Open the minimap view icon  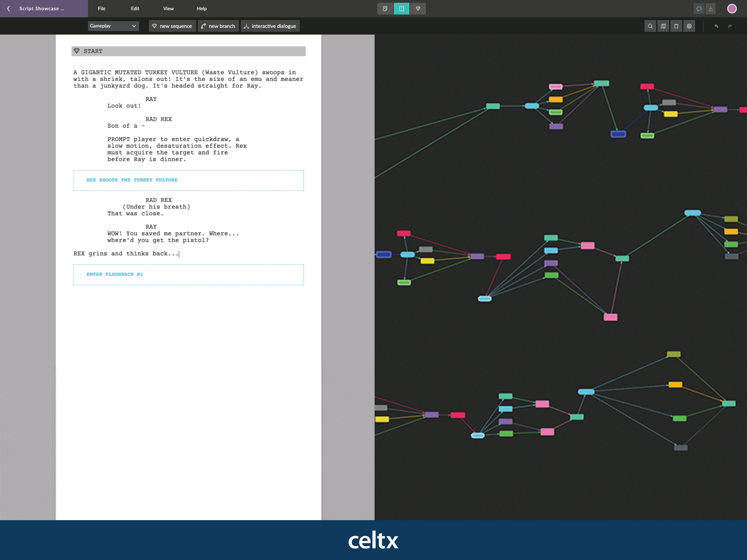[663, 26]
